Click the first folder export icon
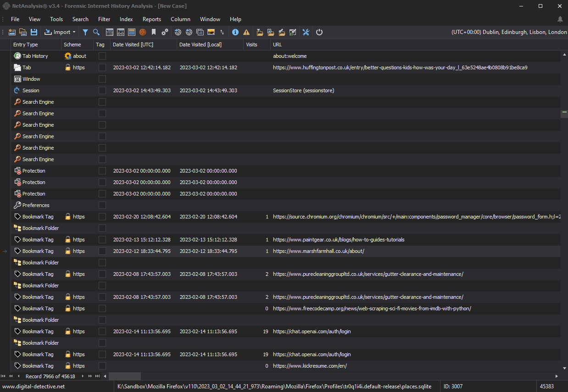This screenshot has width=568, height=392. 260,32
